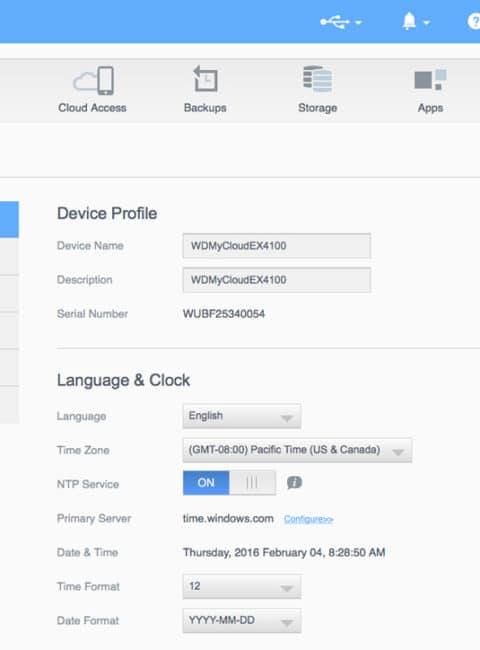Viewport: 480px width, 650px height.
Task: Click the Description input field
Action: click(x=276, y=280)
